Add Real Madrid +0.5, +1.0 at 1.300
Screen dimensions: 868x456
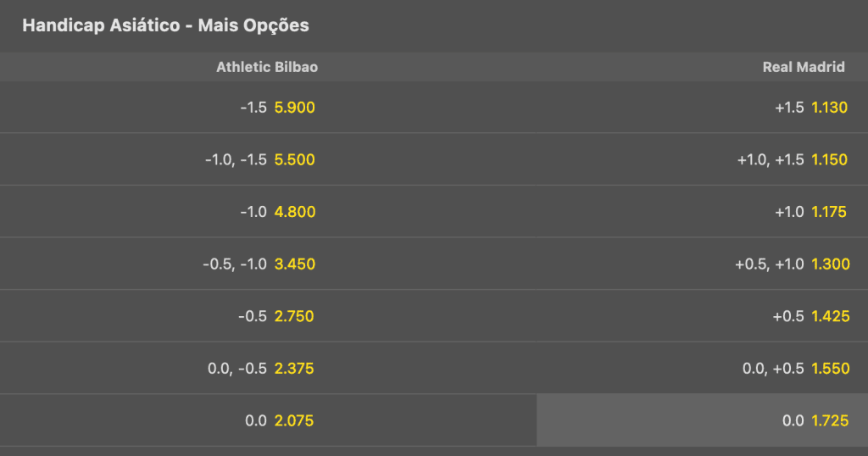click(x=702, y=264)
